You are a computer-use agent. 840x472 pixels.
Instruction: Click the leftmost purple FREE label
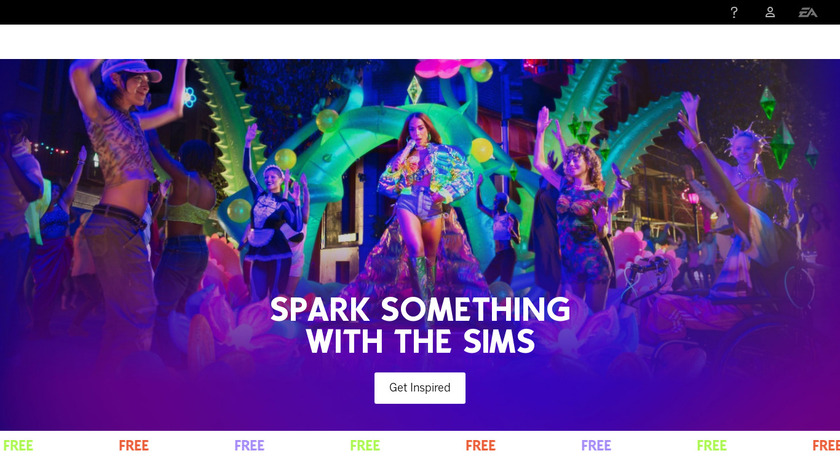point(249,446)
